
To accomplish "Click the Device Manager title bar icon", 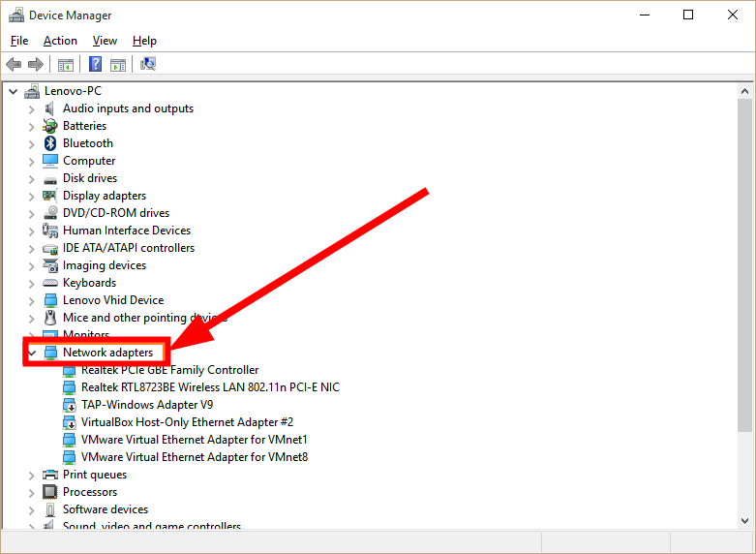I will [16, 15].
